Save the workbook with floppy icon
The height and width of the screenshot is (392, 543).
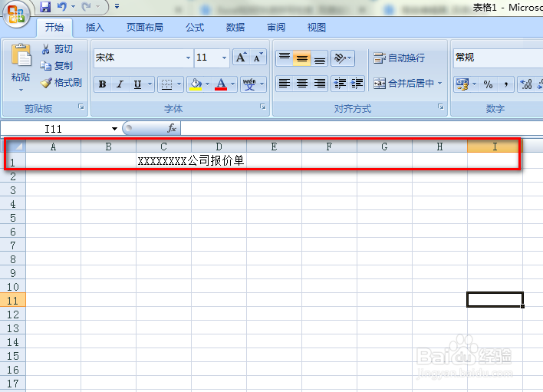click(x=45, y=7)
